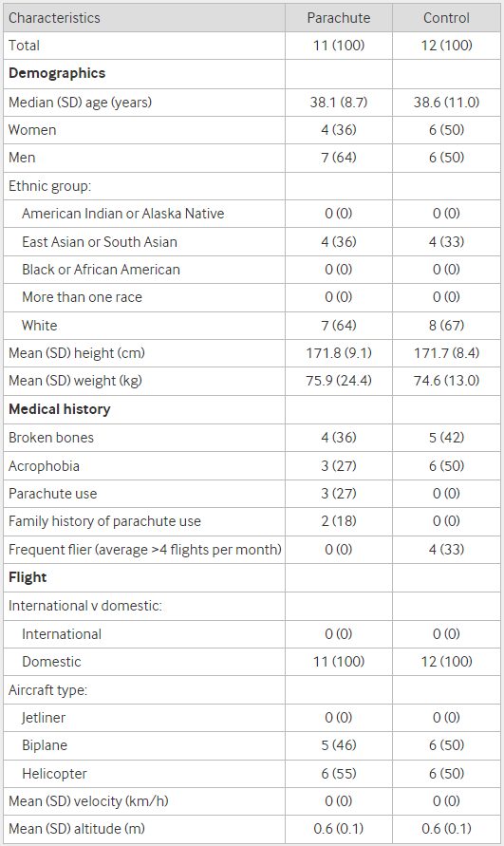Click Parachute value for Women

coord(338,130)
